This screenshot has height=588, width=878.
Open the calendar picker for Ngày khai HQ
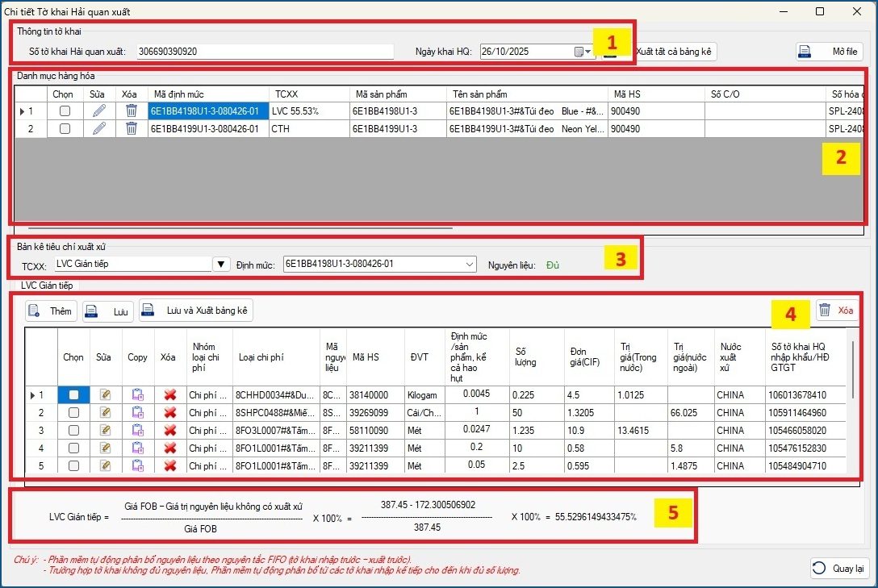point(583,52)
